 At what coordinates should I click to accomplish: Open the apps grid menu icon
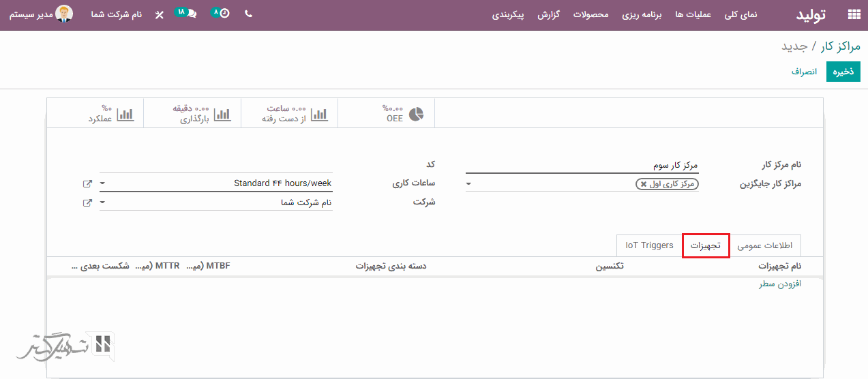[853, 14]
